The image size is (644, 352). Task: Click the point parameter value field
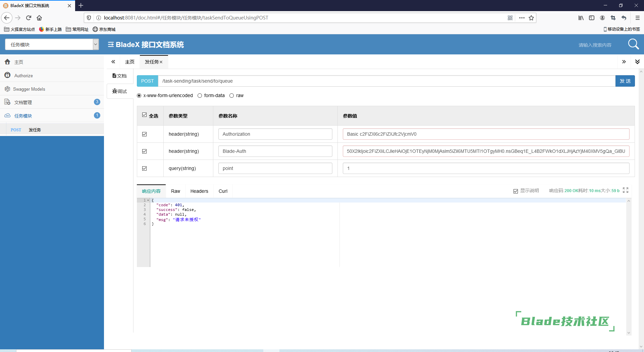coord(486,168)
